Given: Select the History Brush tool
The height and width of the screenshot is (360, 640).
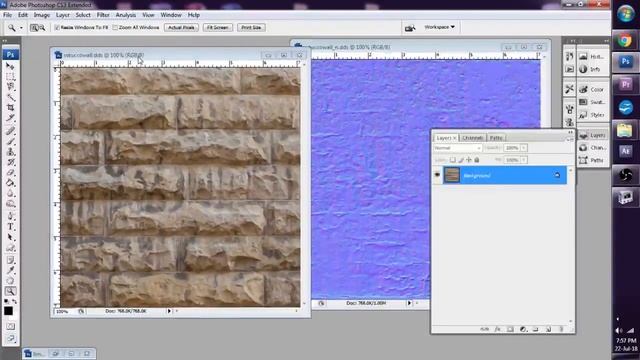Looking at the screenshot, I should click(x=10, y=162).
